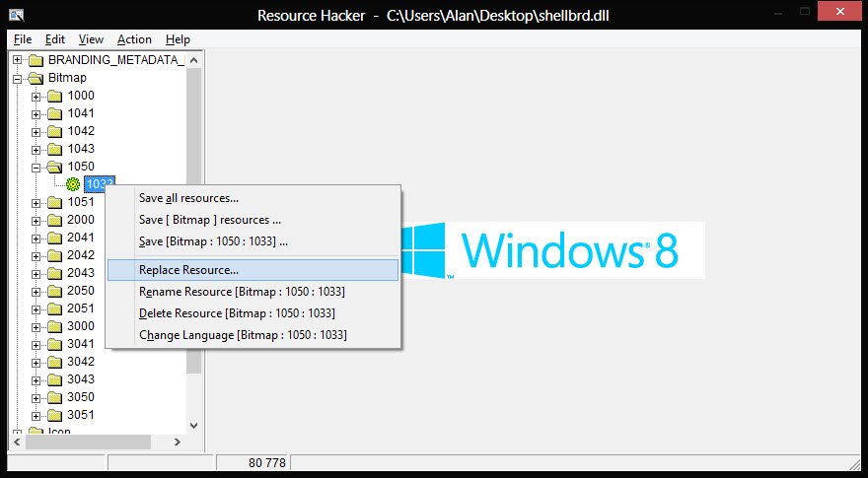Image resolution: width=868 pixels, height=478 pixels.
Task: Click the 3043 folder icon
Action: tap(54, 379)
